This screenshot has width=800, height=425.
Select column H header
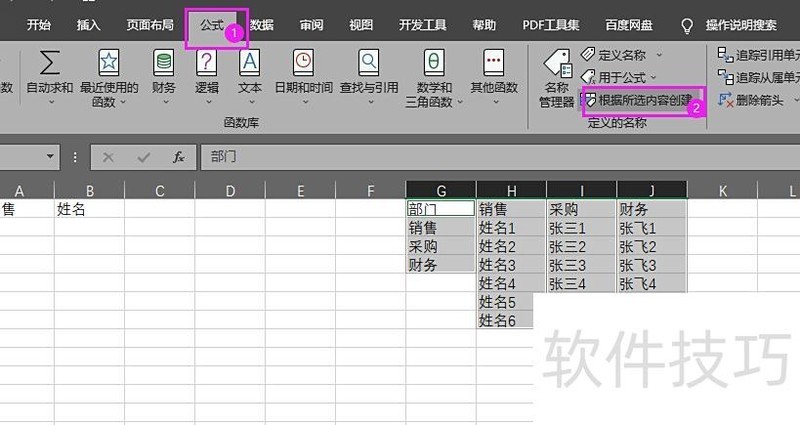tap(511, 191)
